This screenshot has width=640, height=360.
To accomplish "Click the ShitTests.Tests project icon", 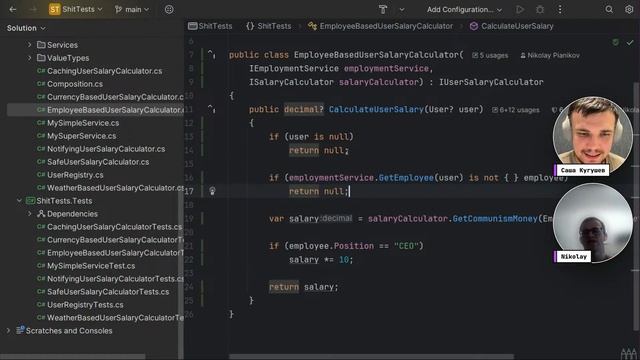I will tap(31, 201).
